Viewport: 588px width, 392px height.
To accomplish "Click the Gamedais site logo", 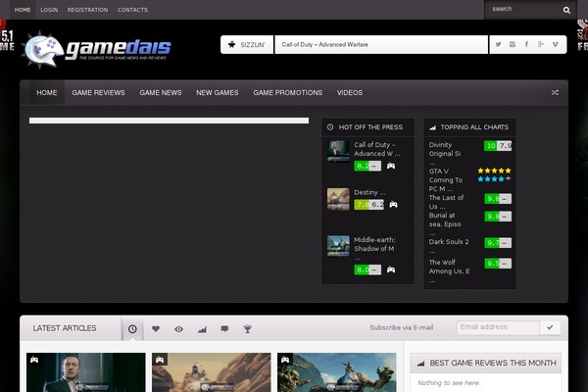I will 96,49.
